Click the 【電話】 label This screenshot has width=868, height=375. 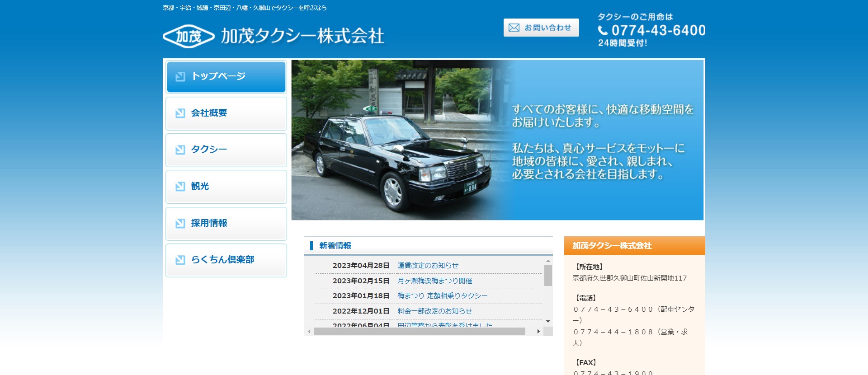pyautogui.click(x=586, y=298)
